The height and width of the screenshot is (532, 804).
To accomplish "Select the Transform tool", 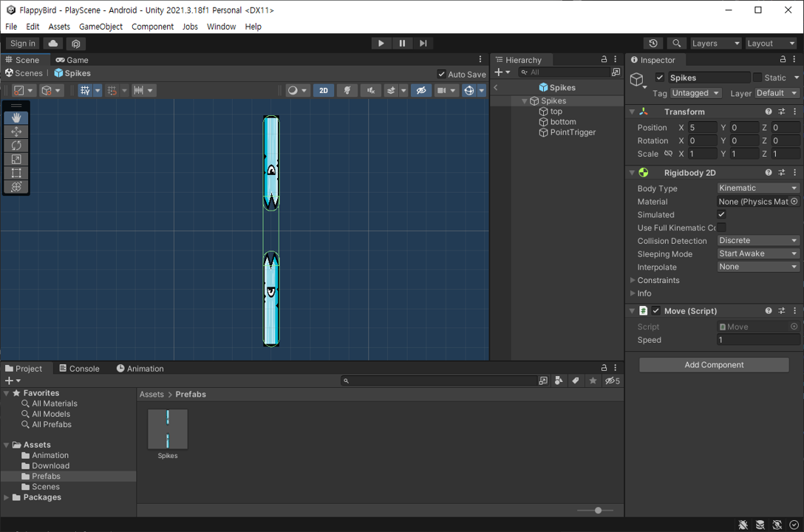I will tap(16, 187).
